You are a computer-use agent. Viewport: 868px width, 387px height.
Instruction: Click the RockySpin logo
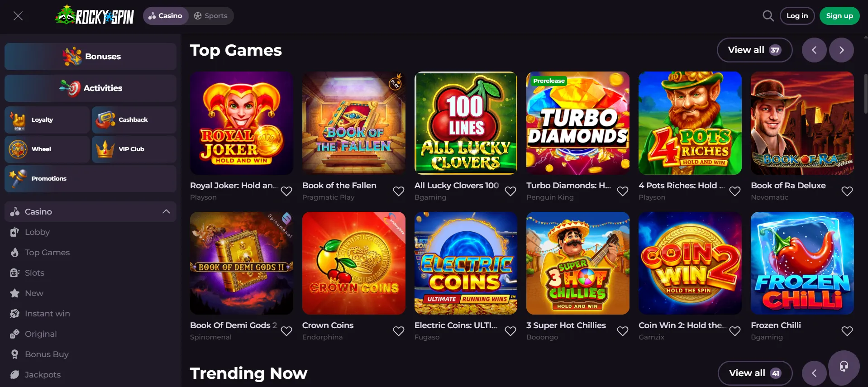click(95, 16)
